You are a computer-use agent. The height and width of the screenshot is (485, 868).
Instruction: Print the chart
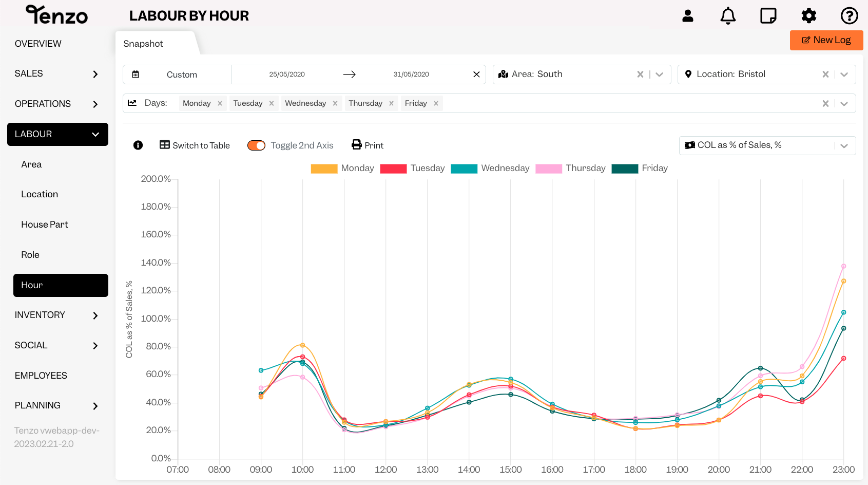[x=368, y=145]
